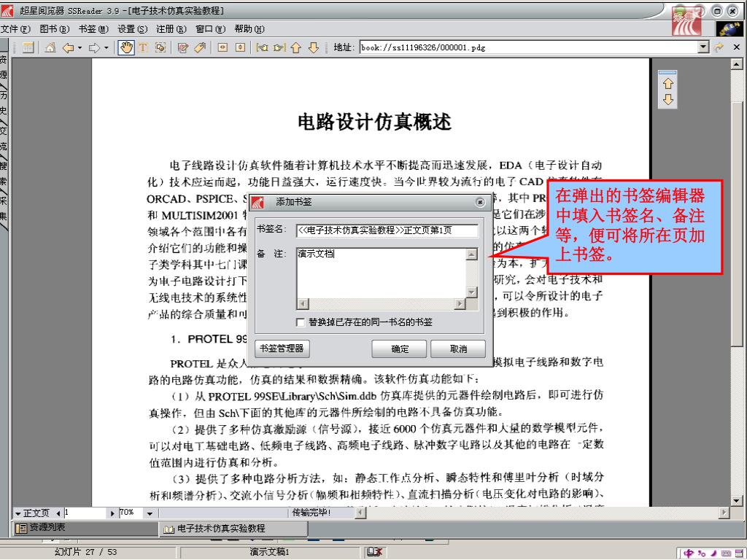Open the 70% zoom dropdown
Viewport: 747px width, 560px height.
coord(150,513)
